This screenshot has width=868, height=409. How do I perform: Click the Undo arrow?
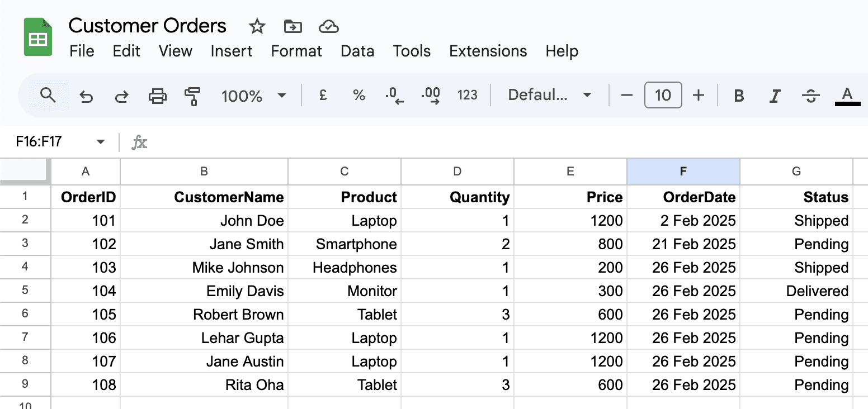[x=86, y=96]
